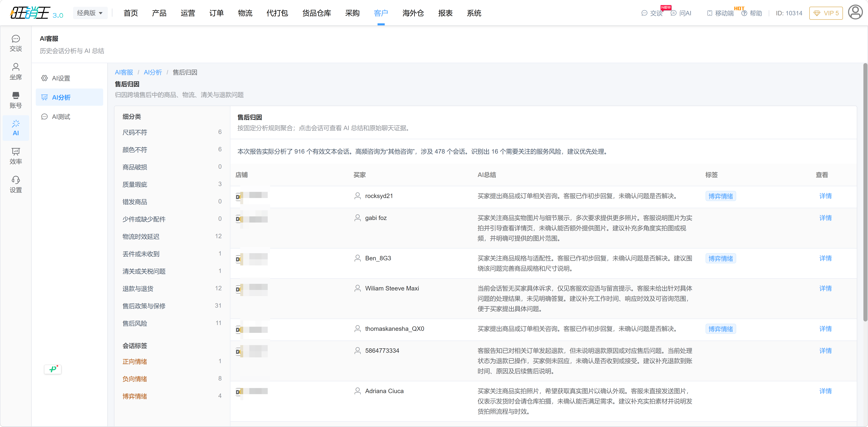
Task: Click the 设置 headset sidebar icon
Action: 15,184
